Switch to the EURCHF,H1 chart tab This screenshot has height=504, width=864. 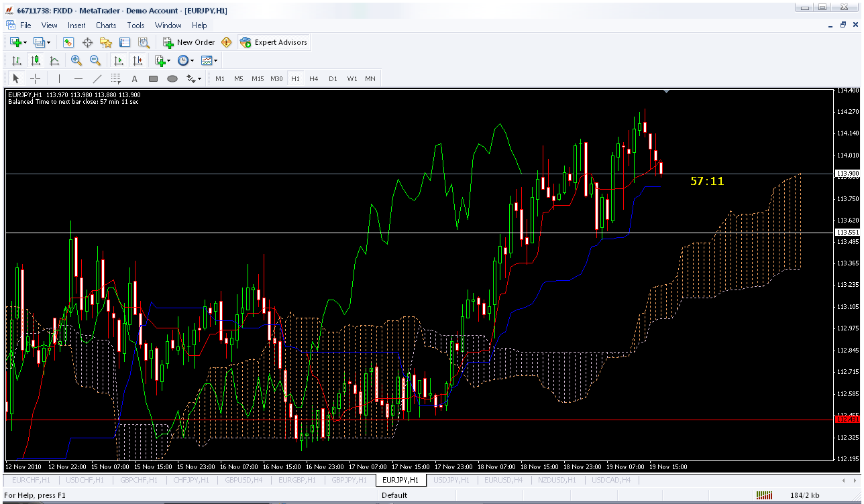point(31,480)
